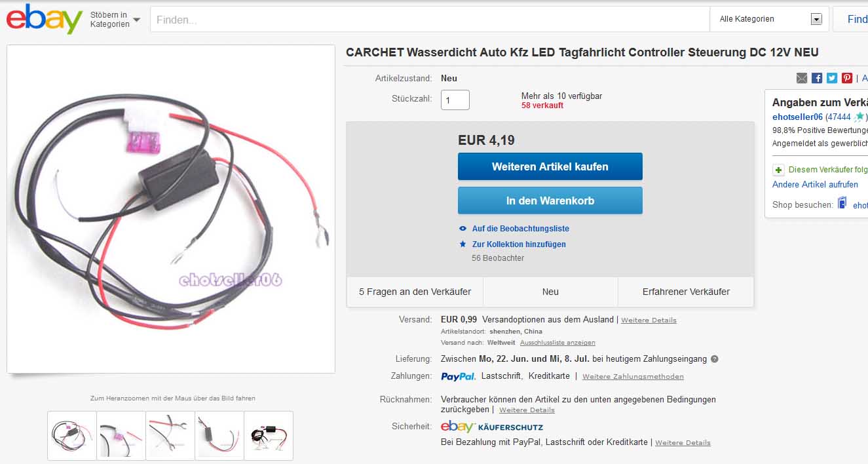Viewport: 868px width, 464px height.
Task: Select the 'Erfahrener Verkäufer' tab
Action: [x=686, y=292]
